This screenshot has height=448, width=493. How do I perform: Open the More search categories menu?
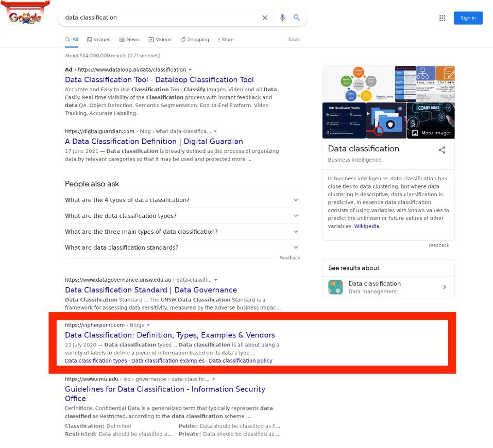click(226, 40)
